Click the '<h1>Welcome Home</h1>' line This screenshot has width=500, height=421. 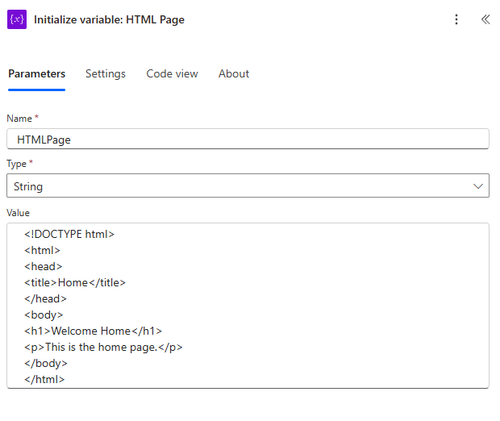pyautogui.click(x=93, y=331)
